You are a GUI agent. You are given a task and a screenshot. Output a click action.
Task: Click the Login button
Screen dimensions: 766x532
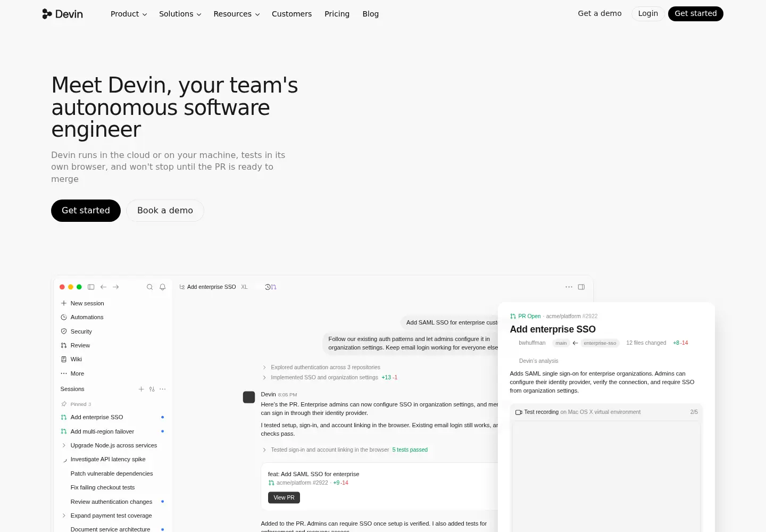pyautogui.click(x=648, y=13)
